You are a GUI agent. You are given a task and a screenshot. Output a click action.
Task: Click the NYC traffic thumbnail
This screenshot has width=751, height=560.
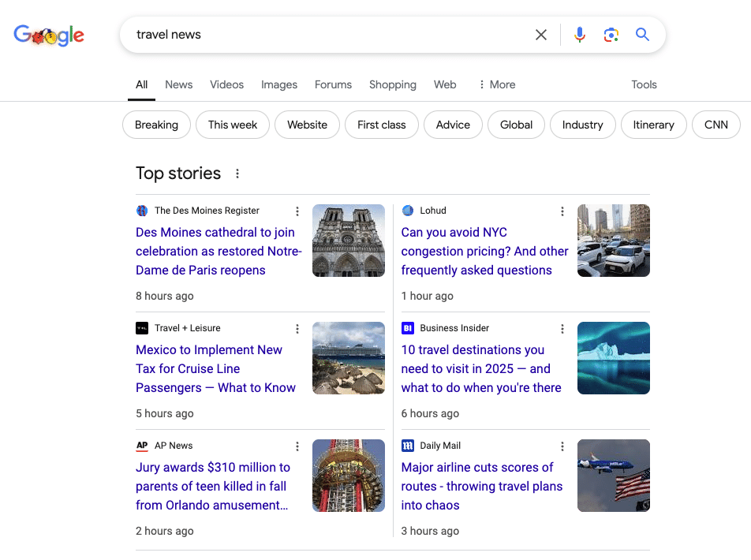pos(614,241)
